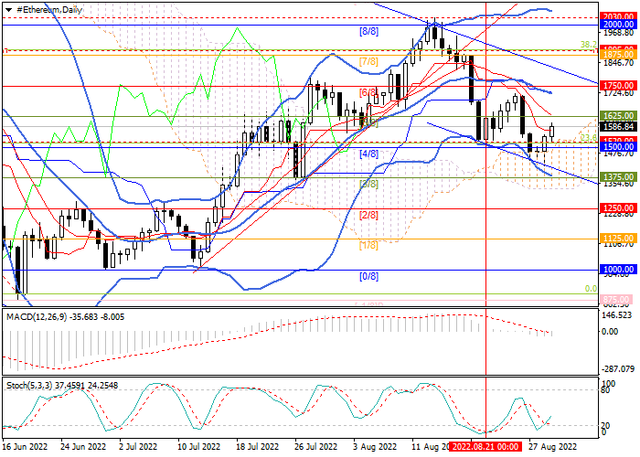This screenshot has width=640, height=457.
Task: Click the [4/8] Murrey level label
Action: coord(368,153)
